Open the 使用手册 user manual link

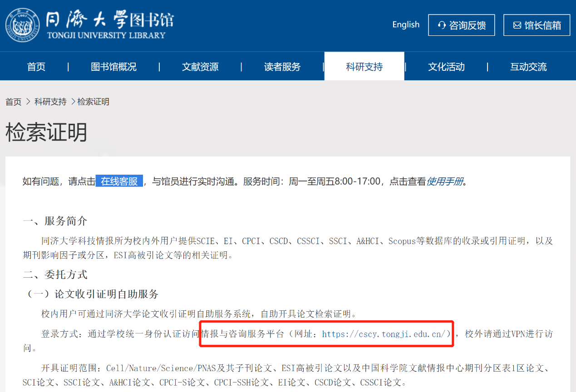coord(445,181)
